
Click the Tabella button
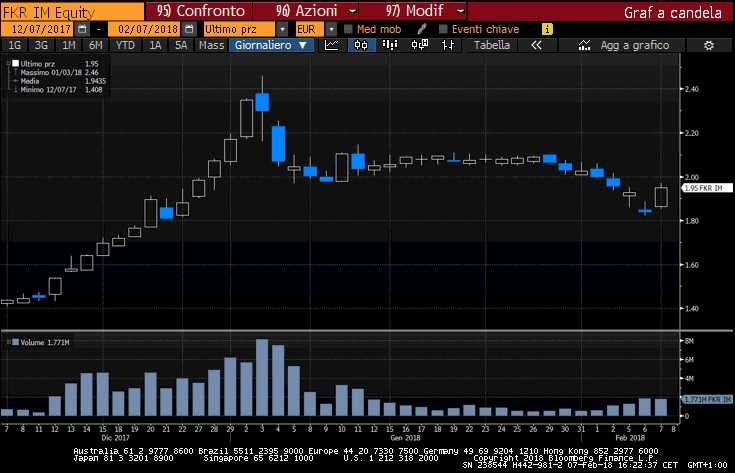point(491,45)
